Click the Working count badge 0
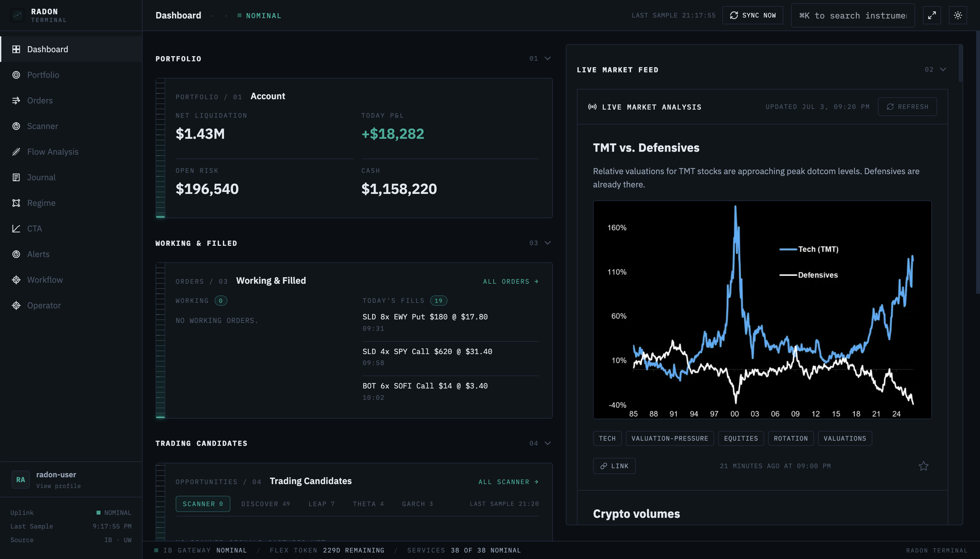 (x=221, y=301)
